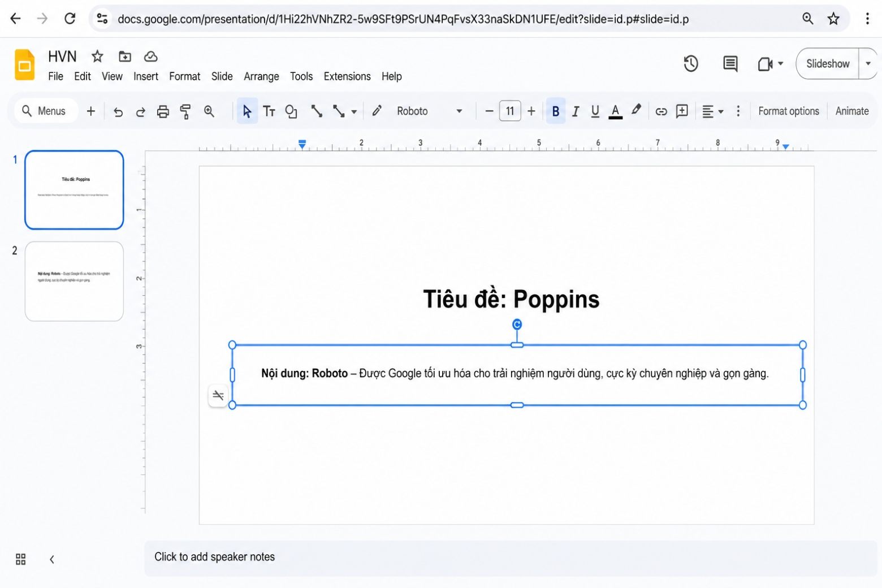Insert a shape
The height and width of the screenshot is (588, 882).
point(291,111)
